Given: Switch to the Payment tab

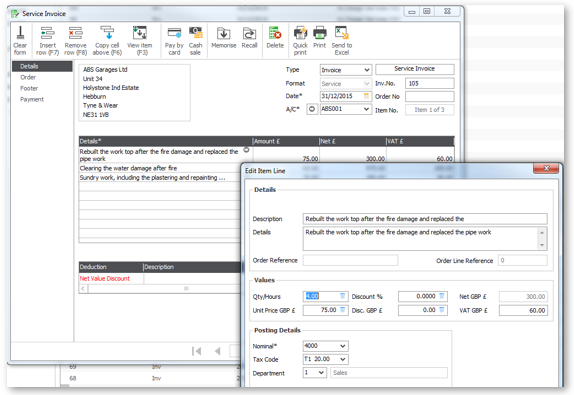Looking at the screenshot, I should click(32, 99).
